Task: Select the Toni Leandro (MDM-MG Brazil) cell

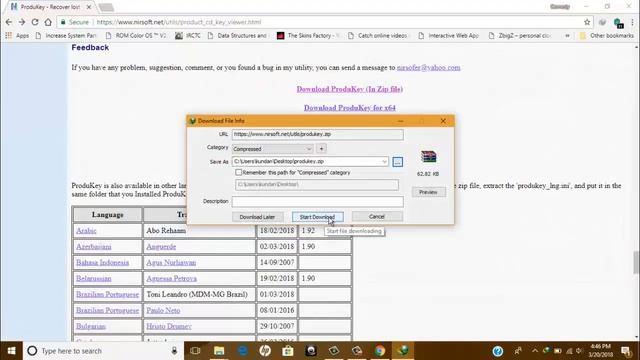Action: pyautogui.click(x=199, y=294)
